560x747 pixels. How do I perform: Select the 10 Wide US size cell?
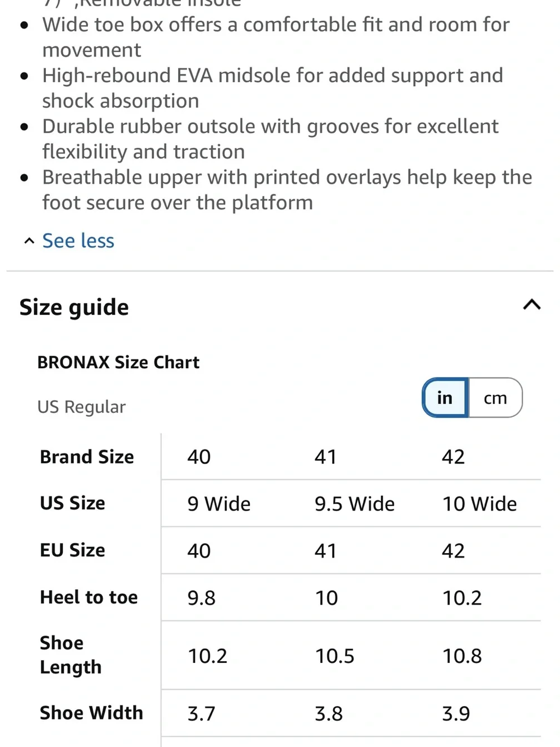pyautogui.click(x=480, y=504)
